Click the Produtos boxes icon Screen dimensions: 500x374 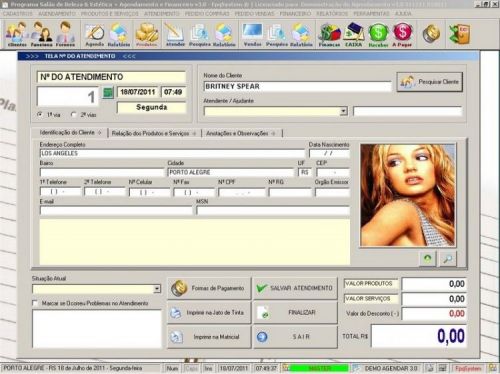coord(147,35)
